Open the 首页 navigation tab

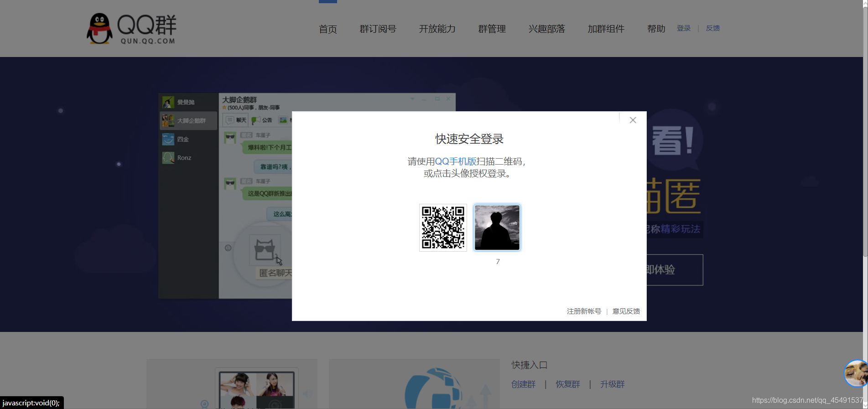(x=328, y=29)
